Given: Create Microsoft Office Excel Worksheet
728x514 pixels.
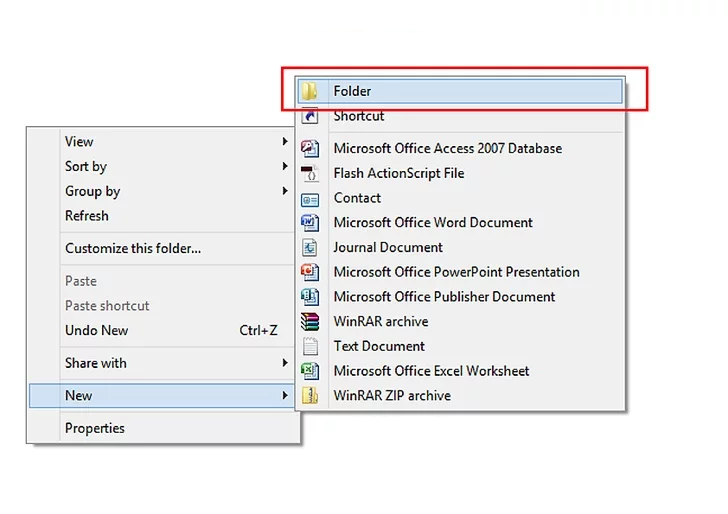Looking at the screenshot, I should click(431, 371).
